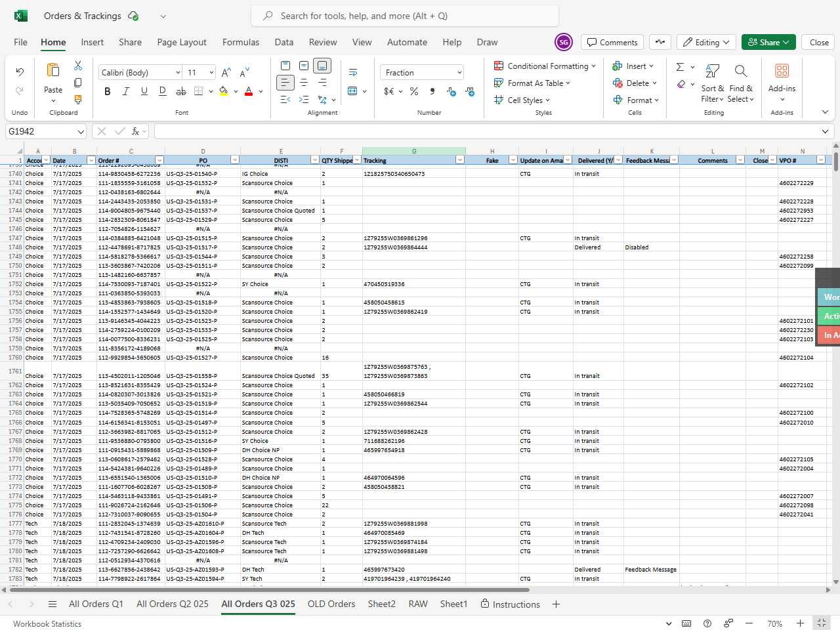Switch to the RAW sheet tab

(418, 604)
